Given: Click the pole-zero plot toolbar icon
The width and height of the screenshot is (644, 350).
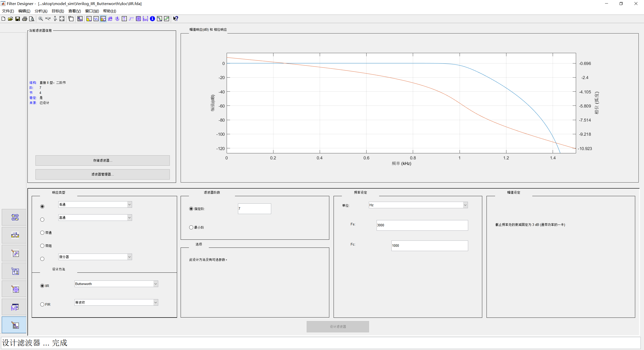Looking at the screenshot, I should [x=138, y=19].
